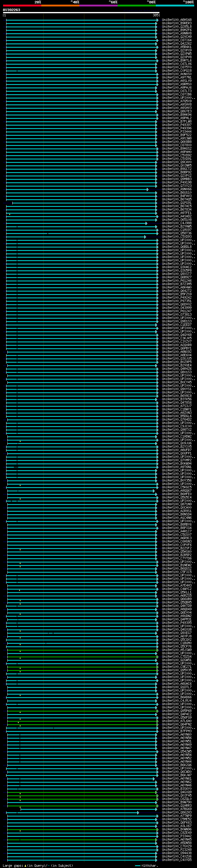Select the UniRef100_B7Z3M5 entry
The image size is (197, 868).
click(x=176, y=284)
